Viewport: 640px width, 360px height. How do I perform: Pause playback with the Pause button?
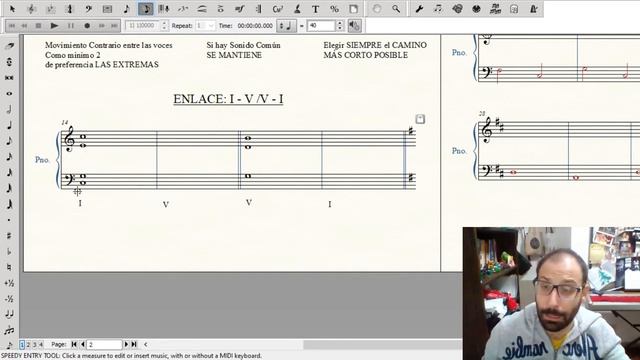coord(71,26)
